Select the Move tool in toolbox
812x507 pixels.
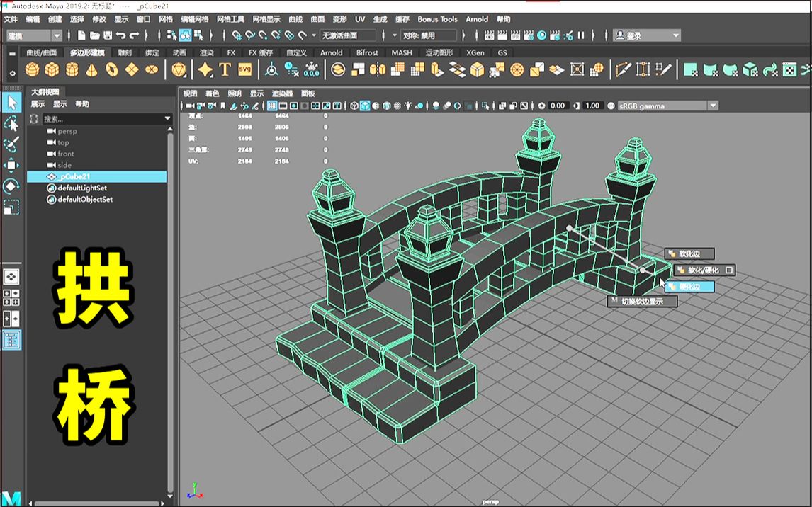click(11, 166)
